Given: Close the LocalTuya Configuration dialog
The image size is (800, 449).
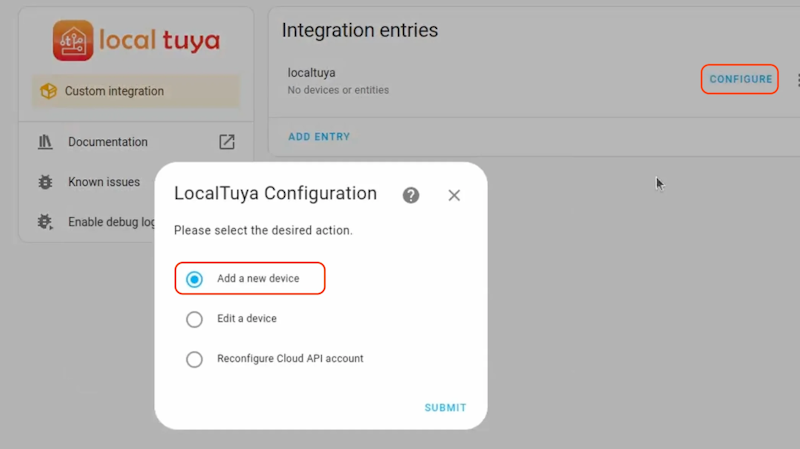Looking at the screenshot, I should click(x=454, y=195).
